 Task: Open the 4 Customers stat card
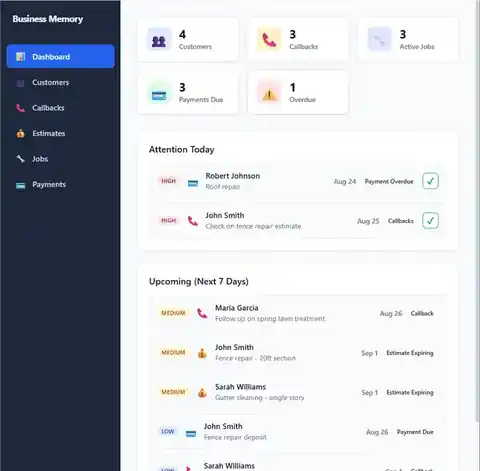(188, 40)
